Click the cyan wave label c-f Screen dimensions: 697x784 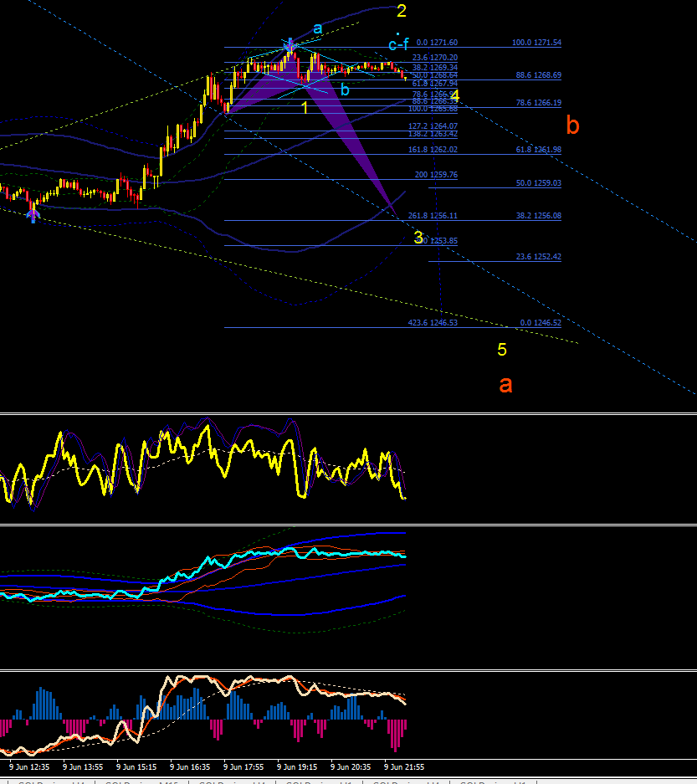pyautogui.click(x=398, y=44)
